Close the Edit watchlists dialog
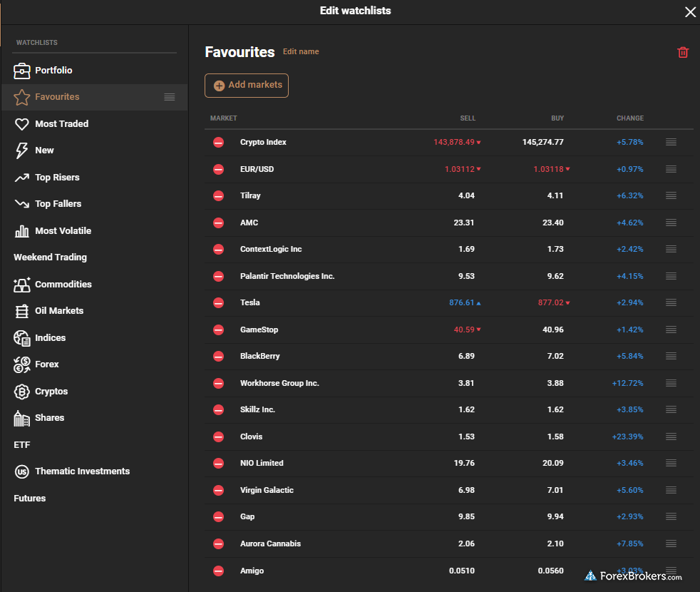 point(690,12)
